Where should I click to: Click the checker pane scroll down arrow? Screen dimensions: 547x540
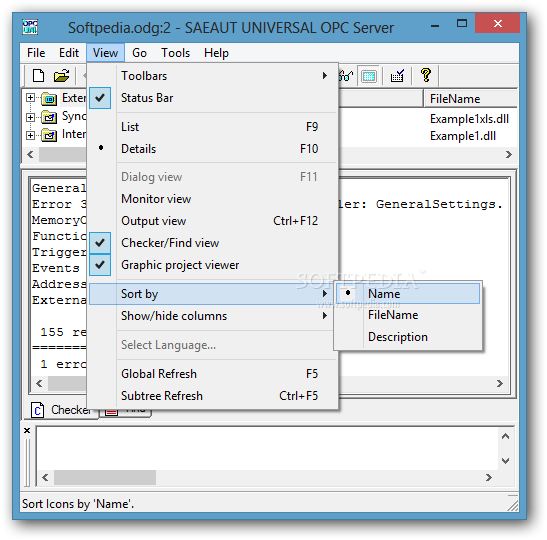point(505,461)
